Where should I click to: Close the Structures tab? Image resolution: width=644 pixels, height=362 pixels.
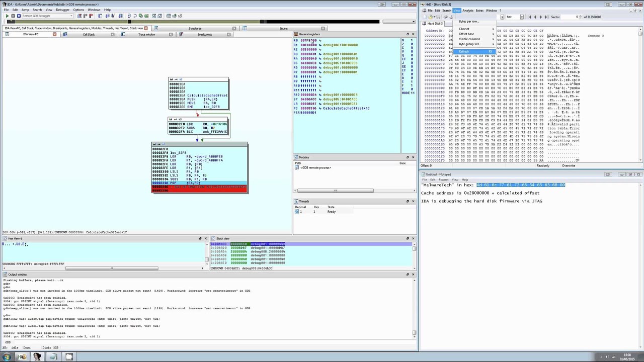(x=234, y=28)
